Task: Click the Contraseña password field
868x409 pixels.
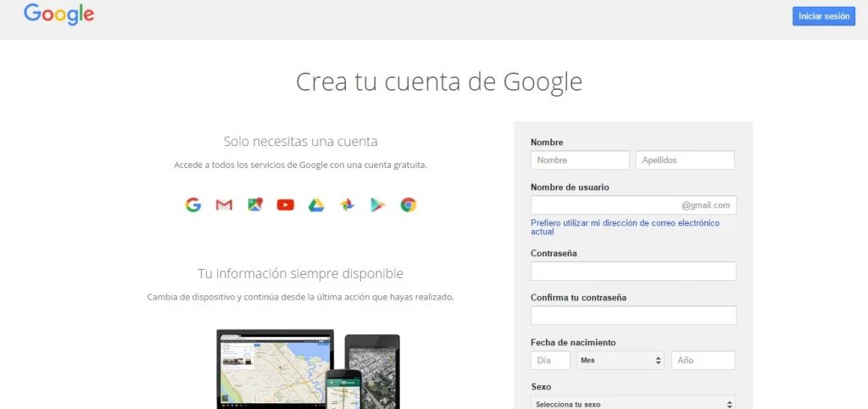Action: click(x=633, y=272)
